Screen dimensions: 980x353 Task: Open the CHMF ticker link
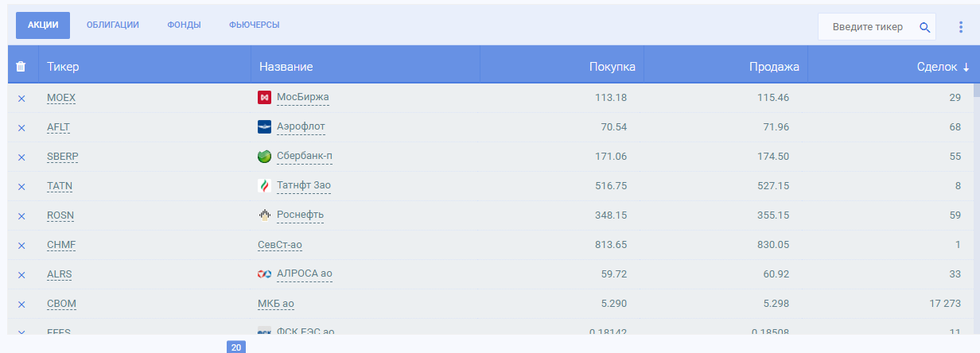click(x=61, y=245)
